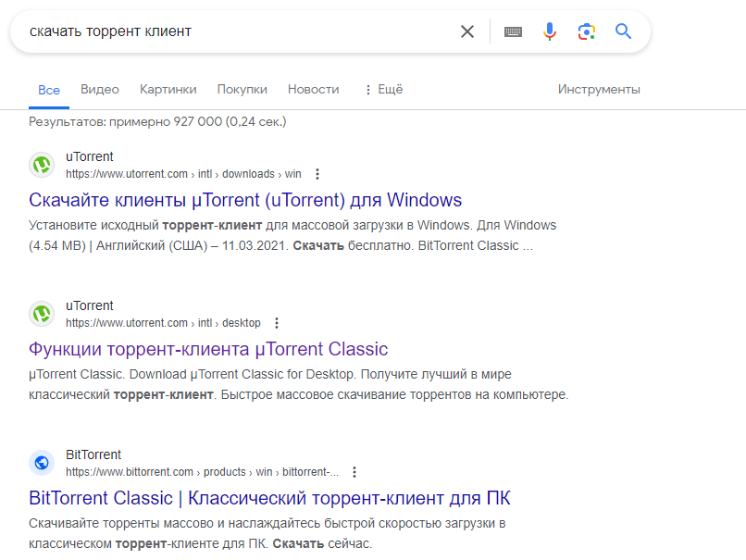This screenshot has height=560, width=746.
Task: Click uTorrent favicon of second result
Action: 42,314
